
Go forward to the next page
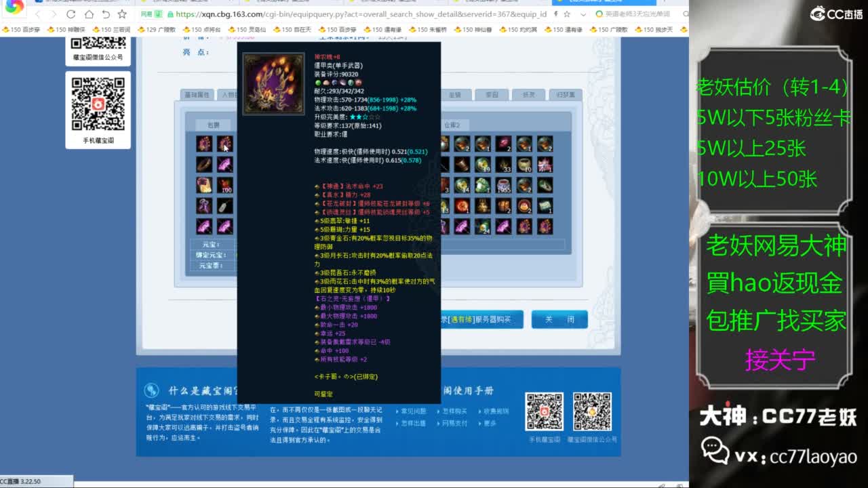pyautogui.click(x=54, y=14)
